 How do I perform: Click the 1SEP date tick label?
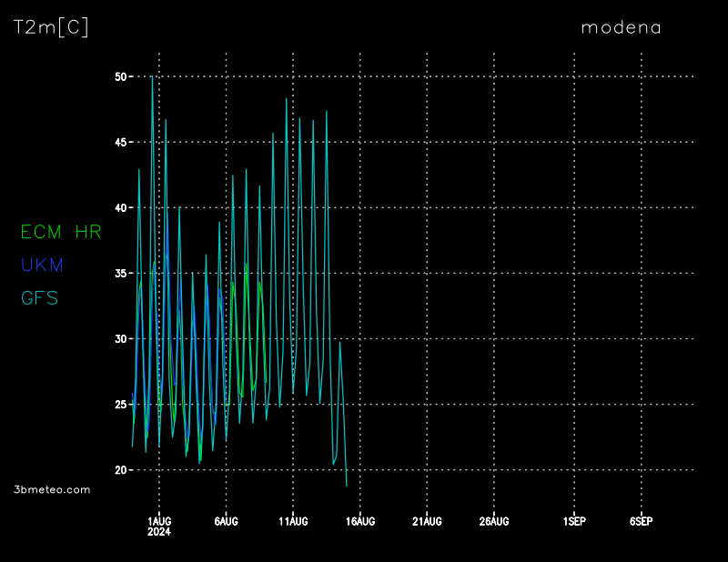pos(574,521)
